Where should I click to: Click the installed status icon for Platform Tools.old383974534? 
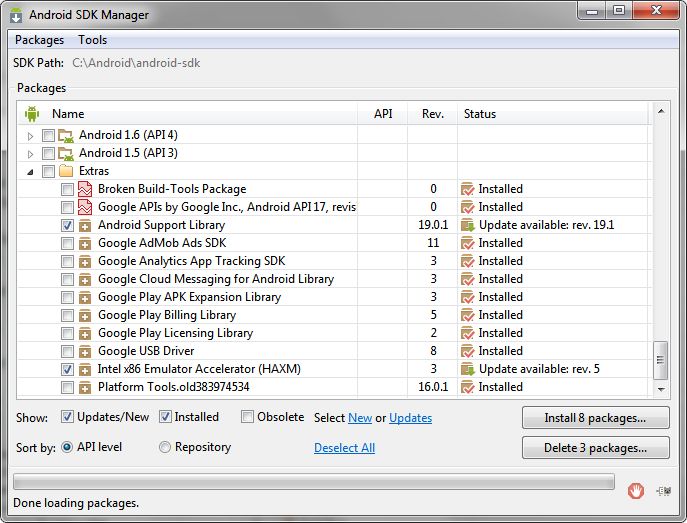[468, 387]
